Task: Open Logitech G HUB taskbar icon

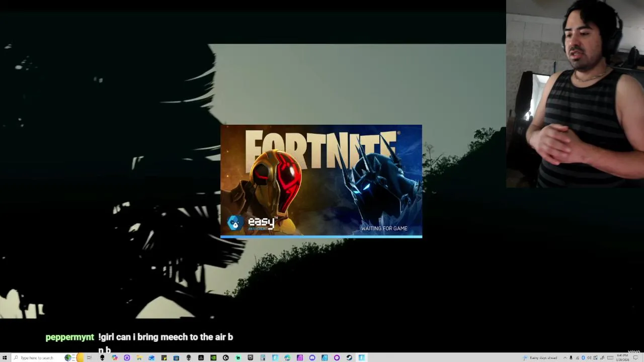Action: pos(225,357)
